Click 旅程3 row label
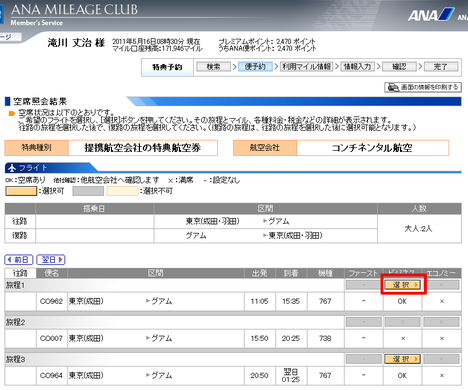Screen dimensions: 468x390 pos(15,359)
